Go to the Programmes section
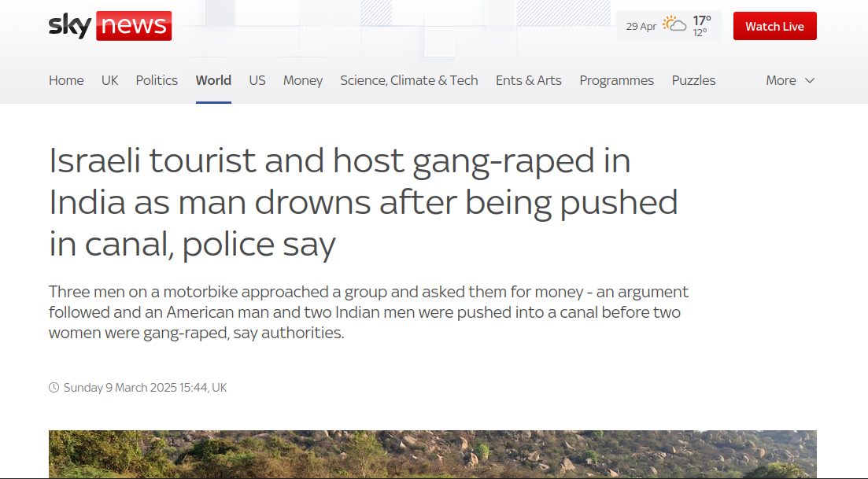868x479 pixels. click(617, 81)
